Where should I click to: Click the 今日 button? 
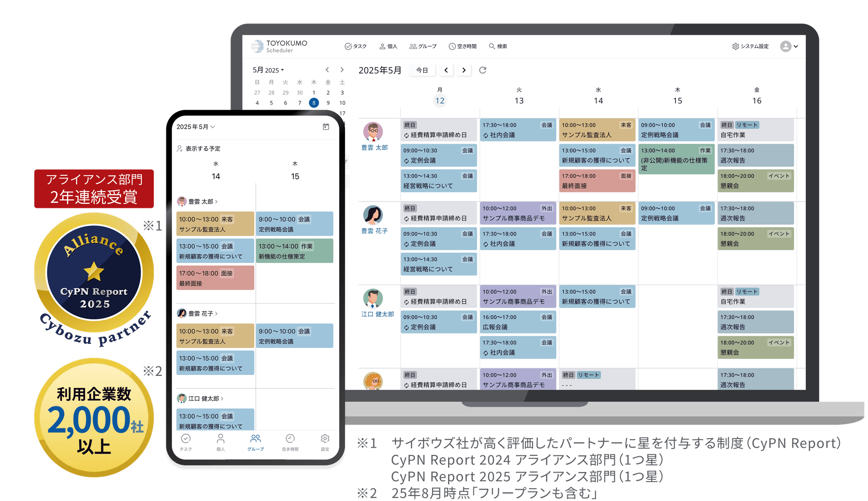422,70
